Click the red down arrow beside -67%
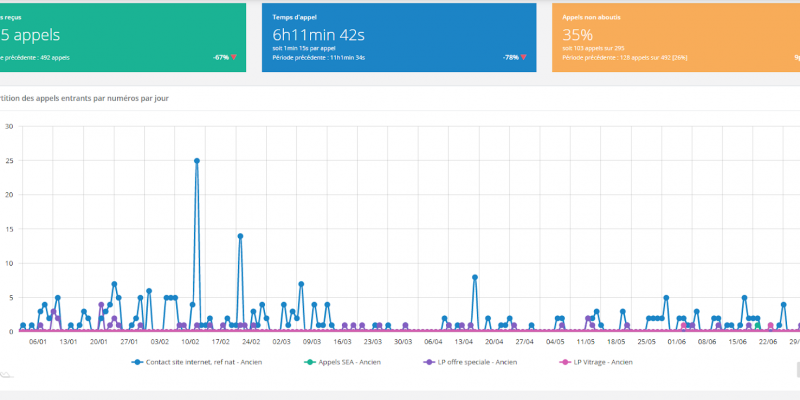This screenshot has height=400, width=800. pos(234,57)
